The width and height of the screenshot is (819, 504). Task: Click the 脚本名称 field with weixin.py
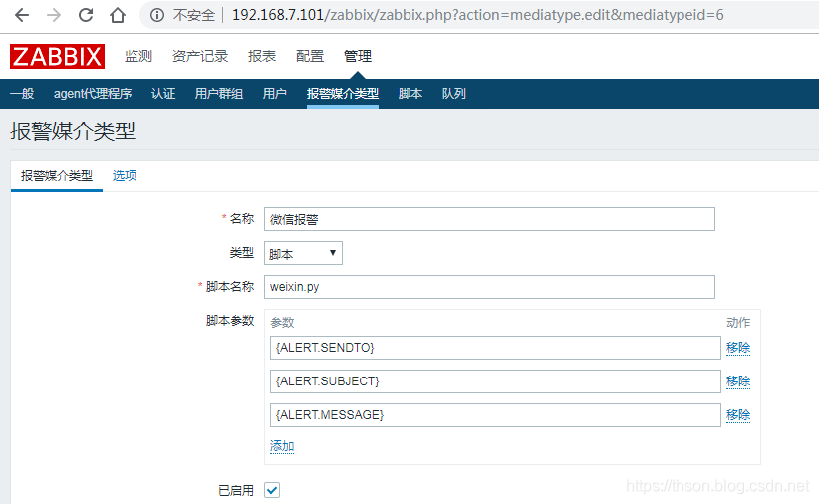point(489,287)
